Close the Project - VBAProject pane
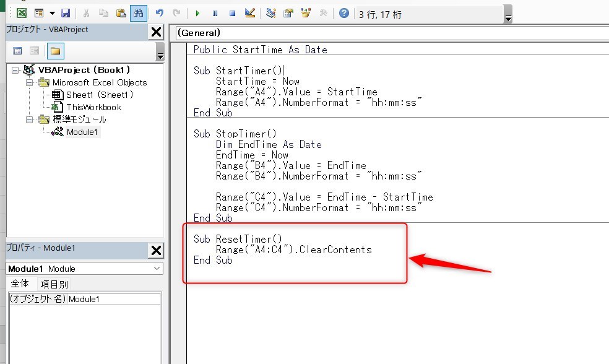This screenshot has width=609, height=364. point(156,32)
